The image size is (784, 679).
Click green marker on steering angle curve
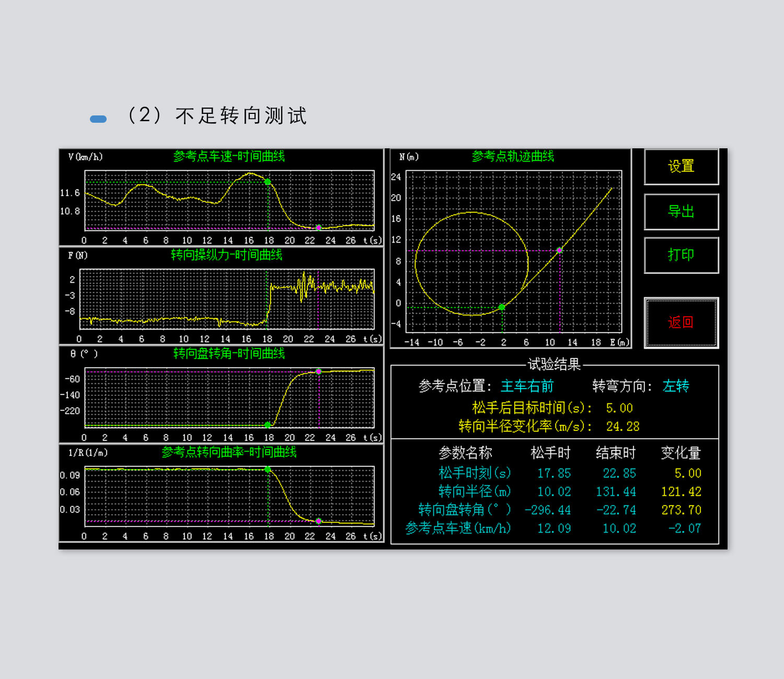(x=268, y=425)
